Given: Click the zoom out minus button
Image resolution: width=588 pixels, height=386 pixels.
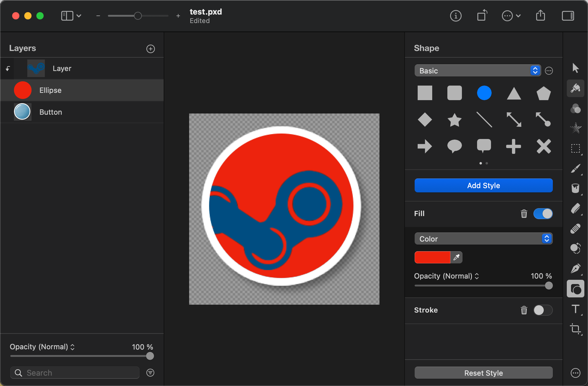Looking at the screenshot, I should (98, 16).
